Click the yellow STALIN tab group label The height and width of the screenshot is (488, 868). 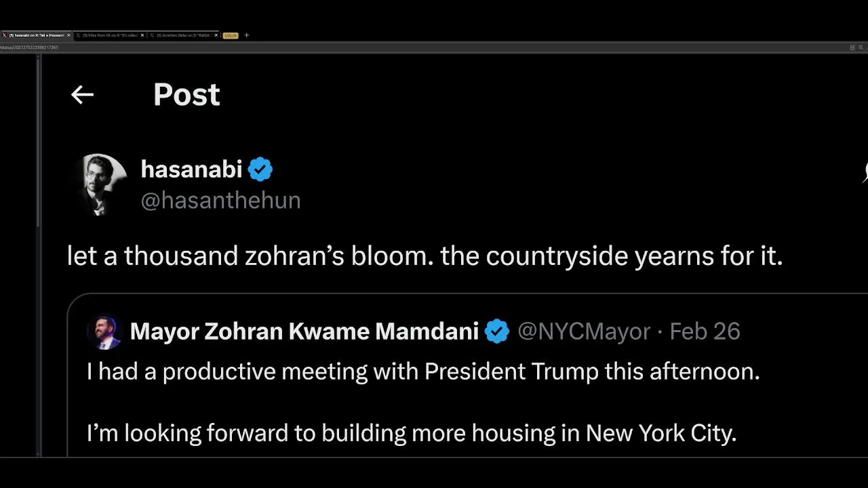230,35
